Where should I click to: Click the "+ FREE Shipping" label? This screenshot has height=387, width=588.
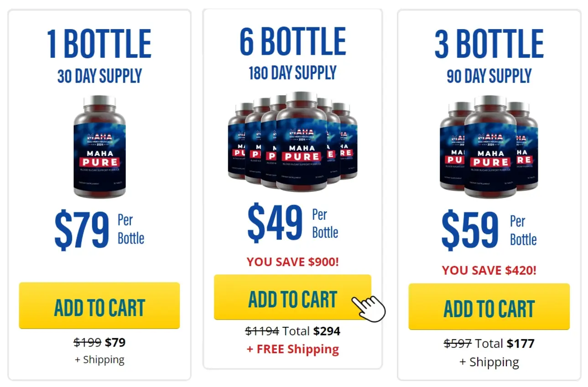pyautogui.click(x=292, y=349)
